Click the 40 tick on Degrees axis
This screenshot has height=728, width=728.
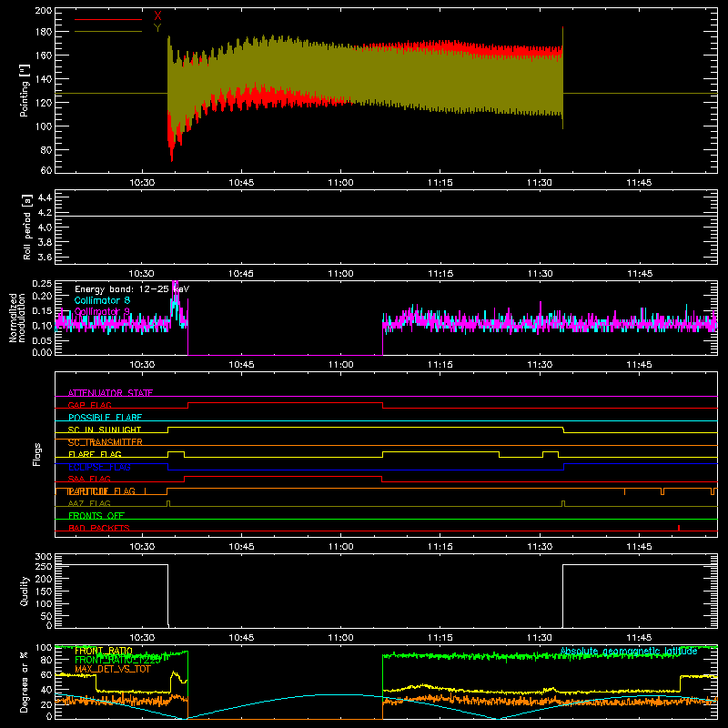click(x=46, y=690)
